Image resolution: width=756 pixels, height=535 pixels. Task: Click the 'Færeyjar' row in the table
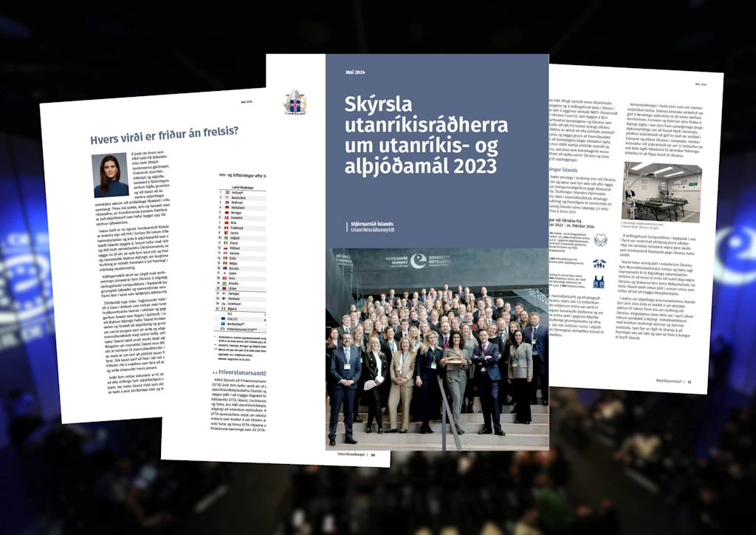[241, 293]
